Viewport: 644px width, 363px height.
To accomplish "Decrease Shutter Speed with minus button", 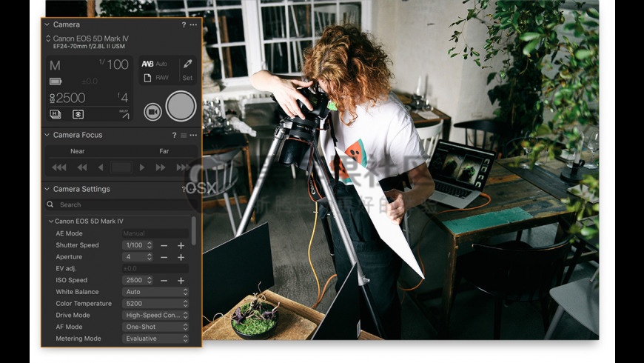I will coord(164,245).
